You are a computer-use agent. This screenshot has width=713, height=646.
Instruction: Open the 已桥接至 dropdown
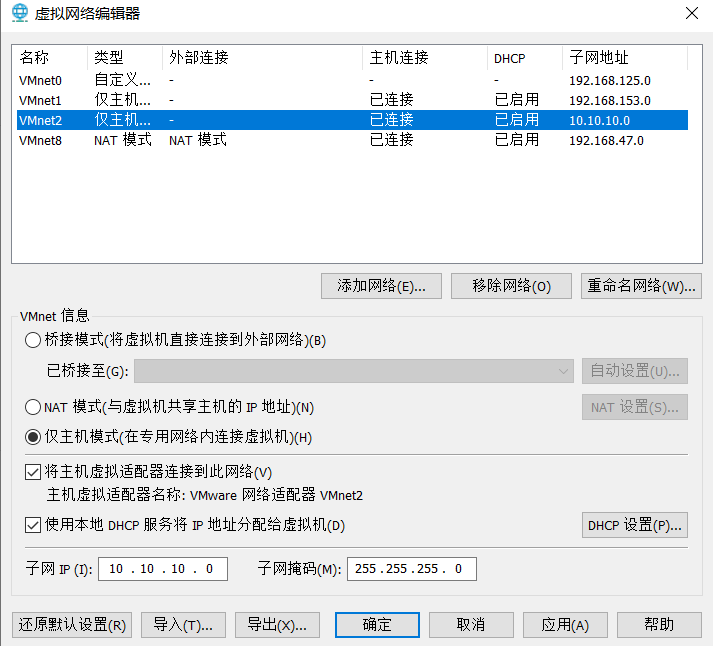pos(354,371)
